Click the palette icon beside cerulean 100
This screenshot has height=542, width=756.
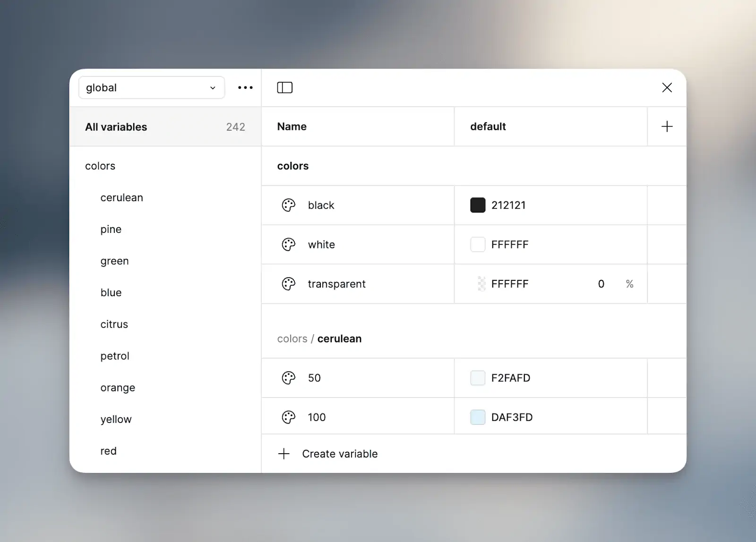289,417
